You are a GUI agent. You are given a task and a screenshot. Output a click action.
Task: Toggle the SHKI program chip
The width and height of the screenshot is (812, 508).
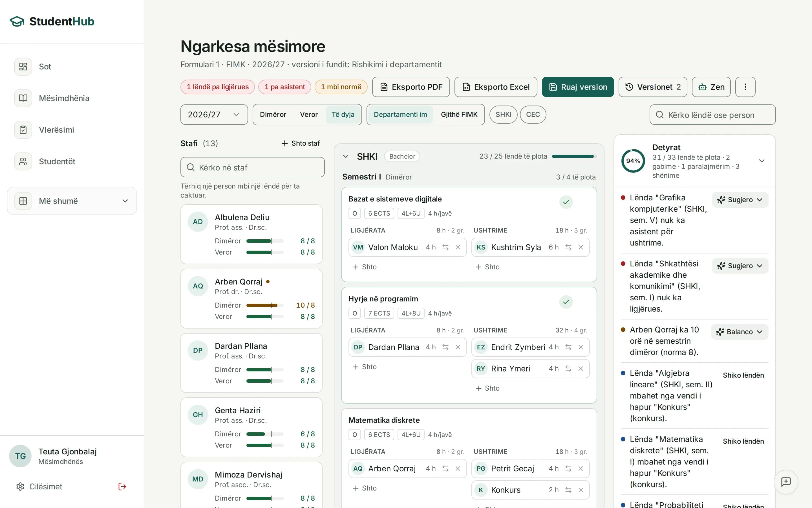(503, 115)
